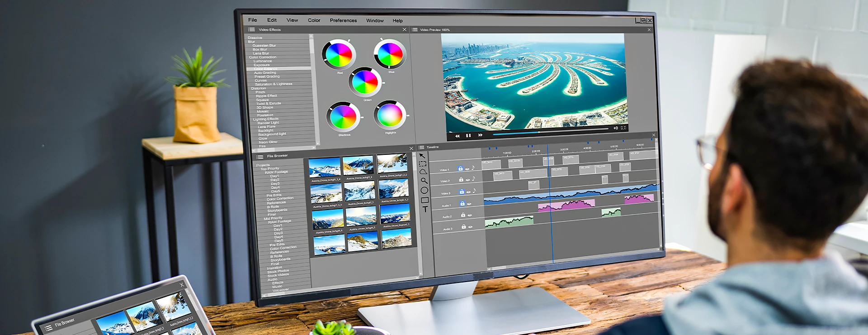This screenshot has width=868, height=335.
Task: Mute the preview with the speaker icon
Action: click(x=615, y=128)
